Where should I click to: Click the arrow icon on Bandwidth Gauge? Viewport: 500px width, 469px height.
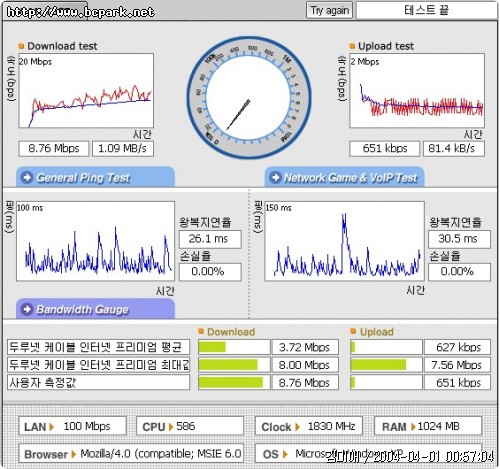[x=27, y=309]
